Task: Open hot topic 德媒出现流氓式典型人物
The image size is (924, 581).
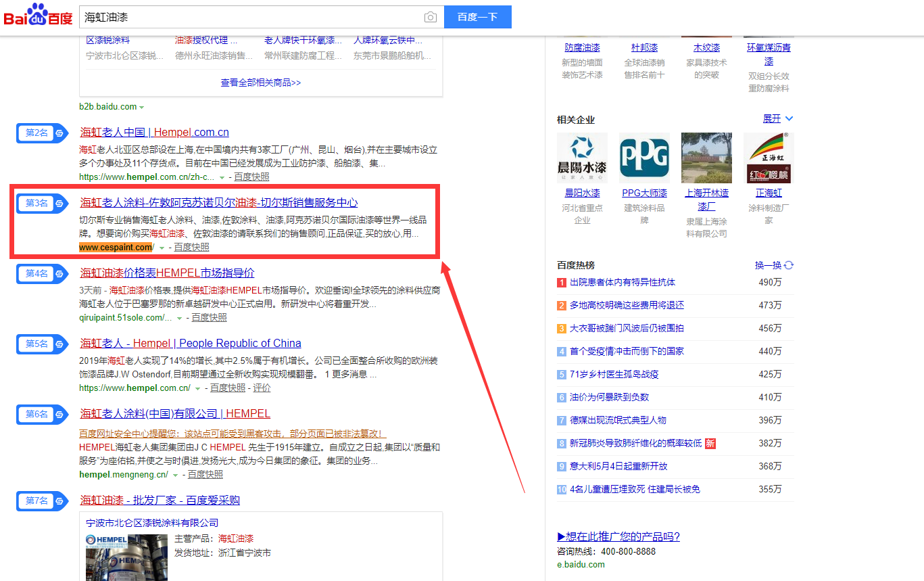Action: (618, 421)
